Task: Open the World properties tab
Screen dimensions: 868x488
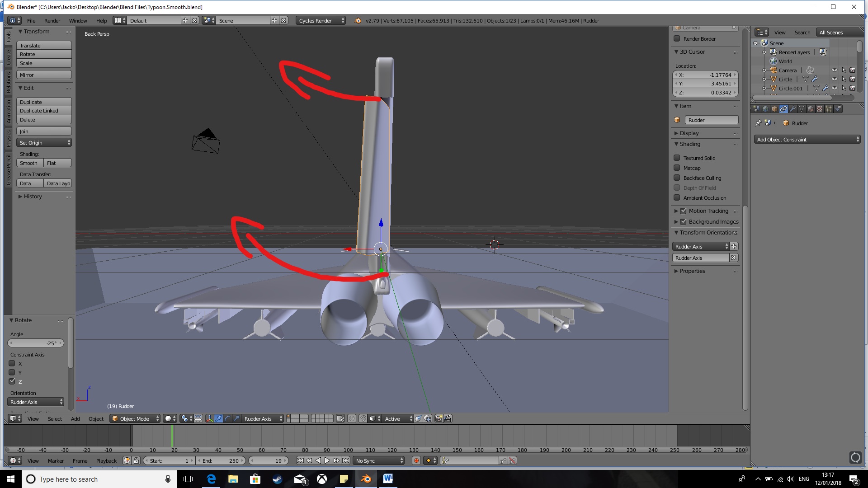Action: point(765,109)
